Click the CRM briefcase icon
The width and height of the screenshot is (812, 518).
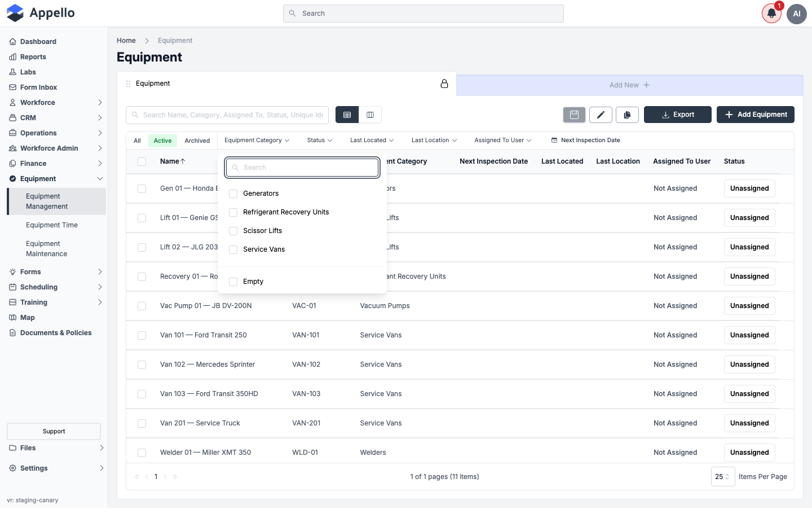click(13, 118)
